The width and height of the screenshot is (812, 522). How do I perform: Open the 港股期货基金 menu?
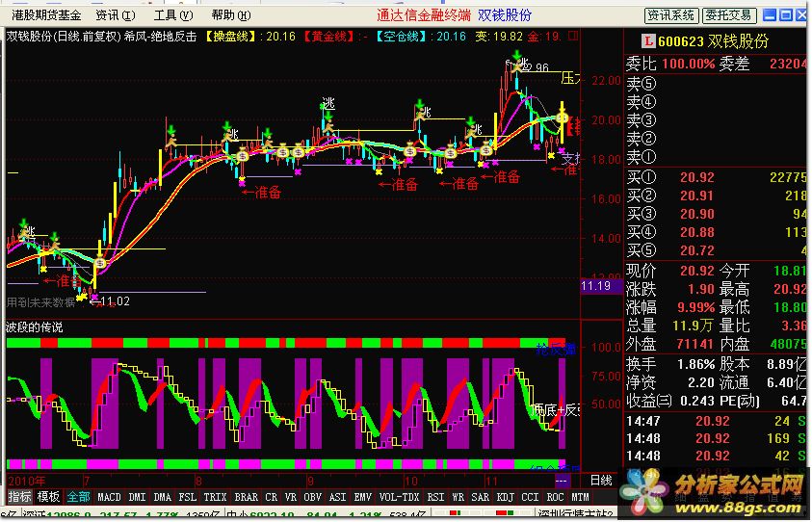pyautogui.click(x=46, y=15)
